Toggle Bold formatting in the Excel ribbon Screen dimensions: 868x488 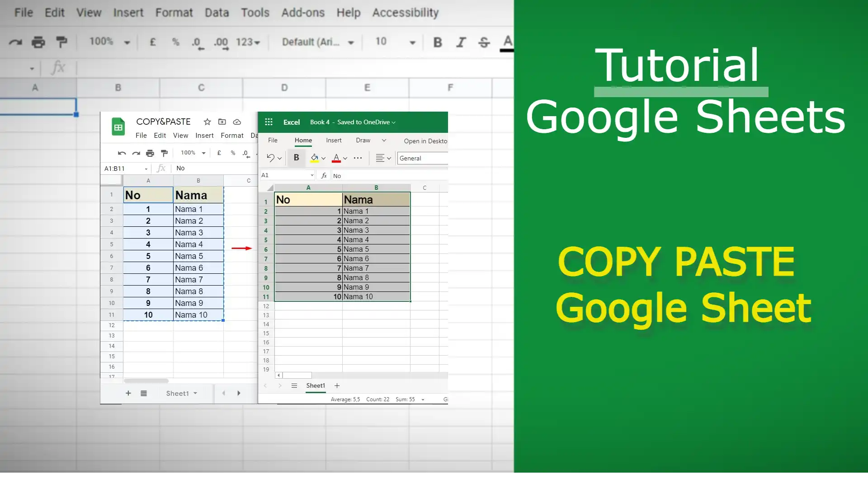coord(296,158)
